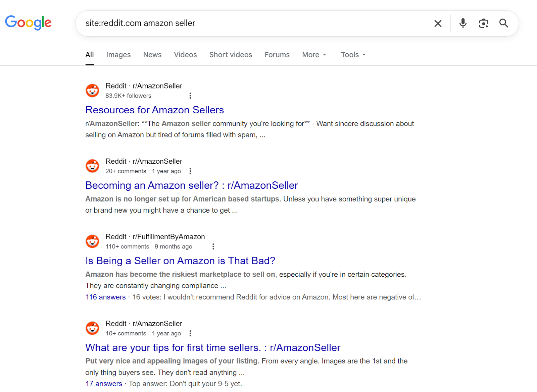Click Reddit favicon of Resources result
The width and height of the screenshot is (537, 392).
click(x=92, y=91)
